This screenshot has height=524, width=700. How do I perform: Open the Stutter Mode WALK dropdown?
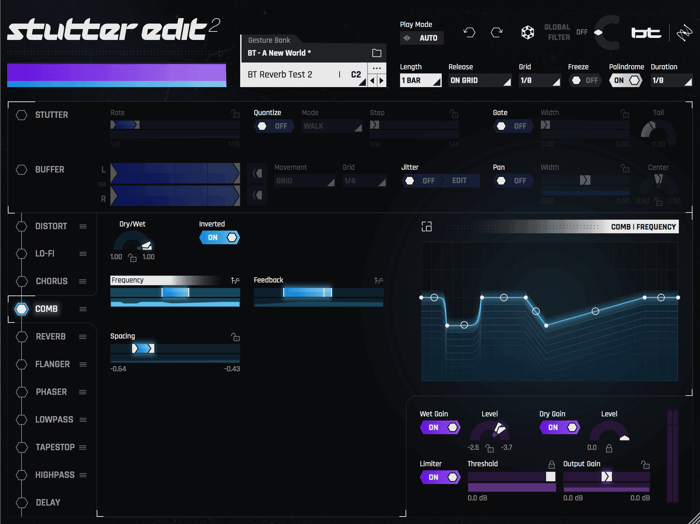click(x=332, y=126)
